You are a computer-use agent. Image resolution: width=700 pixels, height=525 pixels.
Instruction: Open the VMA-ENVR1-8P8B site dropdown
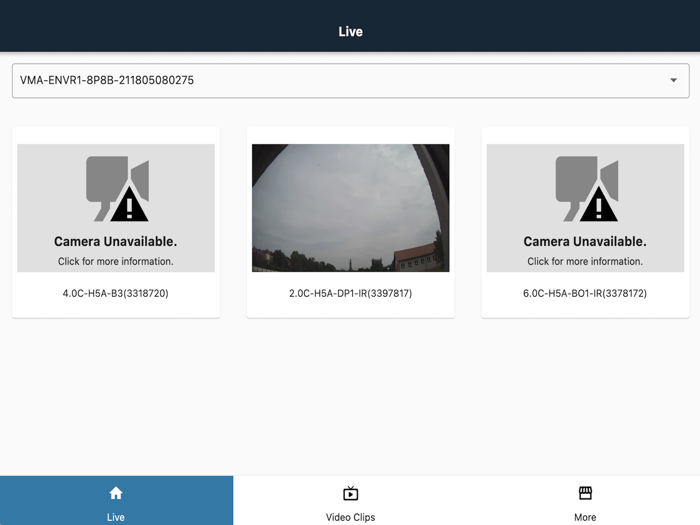tap(350, 81)
